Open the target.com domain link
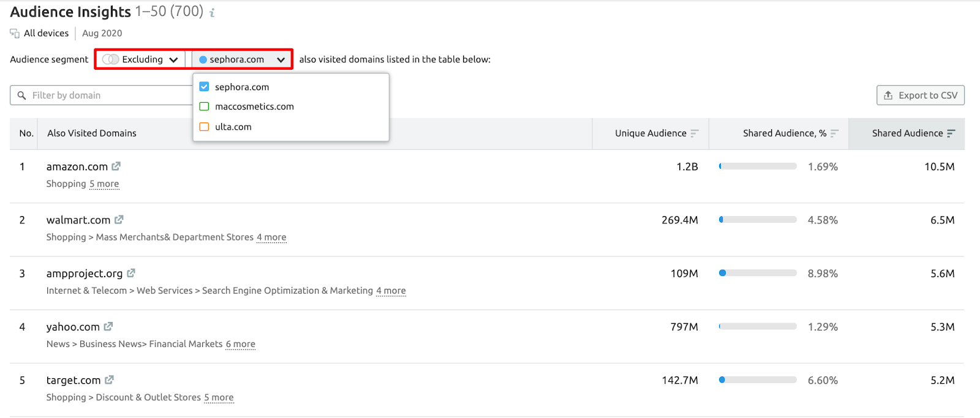Image resolution: width=980 pixels, height=418 pixels. 73,380
